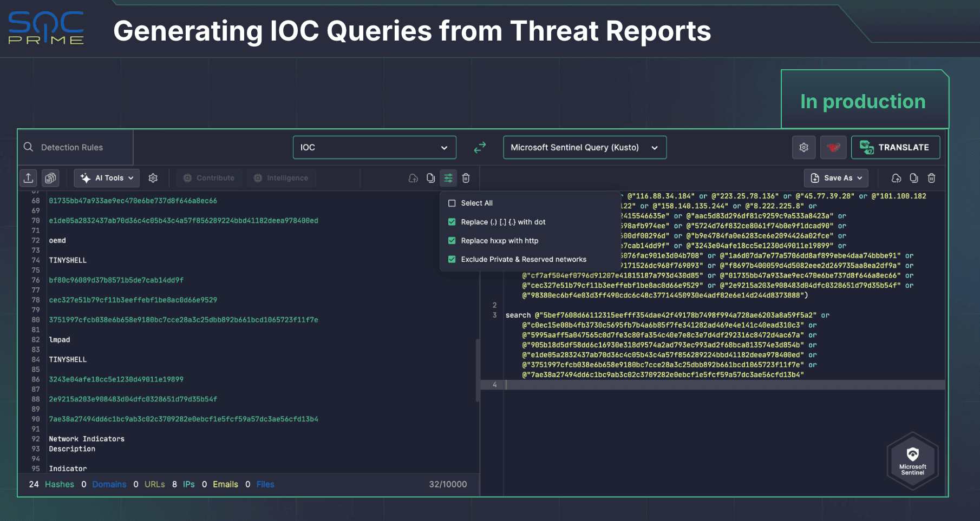Open editor settings gear next to AI Tools
Viewport: 980px width, 521px height.
153,178
